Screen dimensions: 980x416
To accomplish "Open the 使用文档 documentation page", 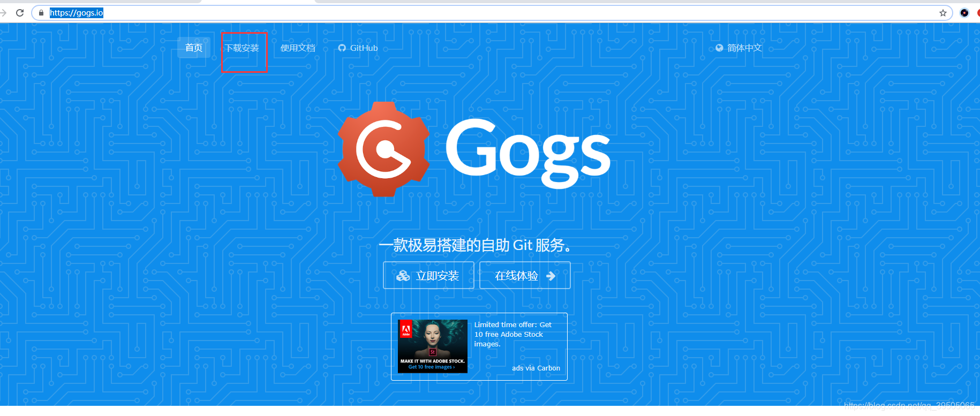I will click(298, 48).
